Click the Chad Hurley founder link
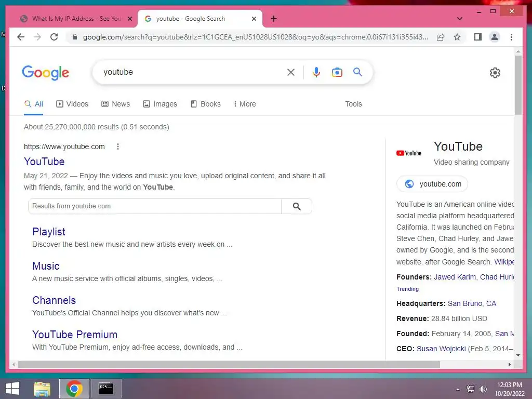 497,277
